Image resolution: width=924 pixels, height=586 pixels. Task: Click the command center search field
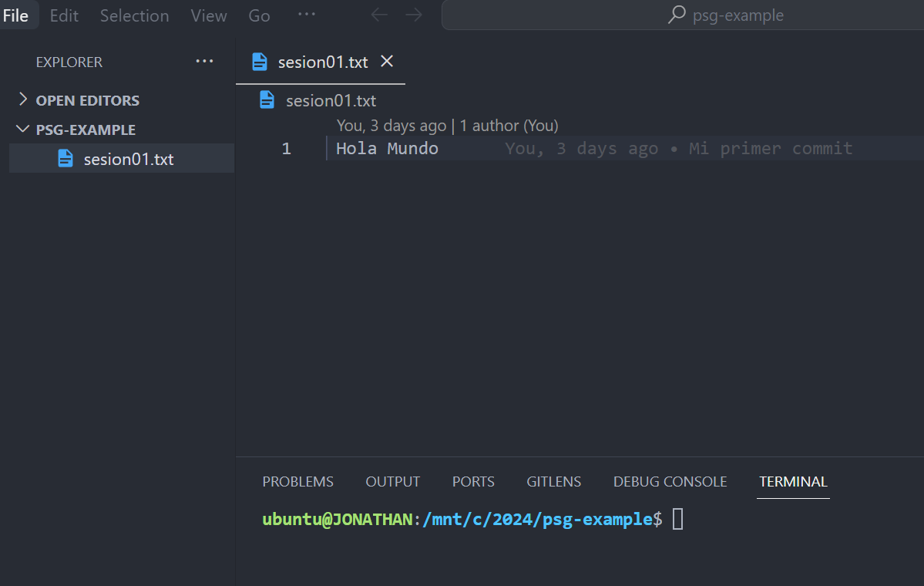click(740, 15)
